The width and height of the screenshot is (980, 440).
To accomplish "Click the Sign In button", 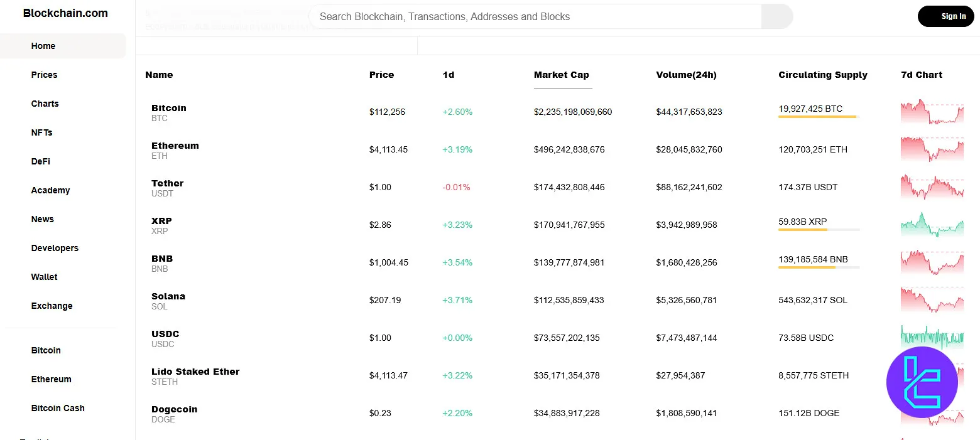I will [x=945, y=16].
